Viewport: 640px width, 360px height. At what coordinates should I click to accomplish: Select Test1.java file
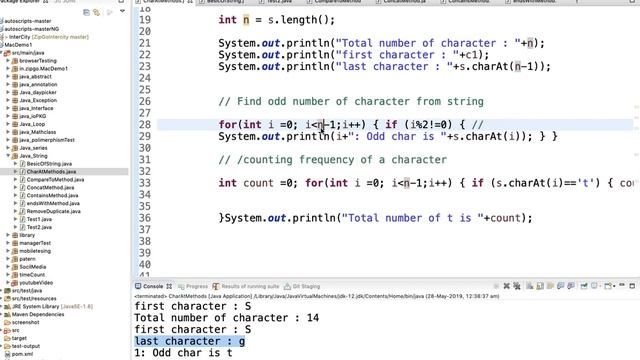39,219
